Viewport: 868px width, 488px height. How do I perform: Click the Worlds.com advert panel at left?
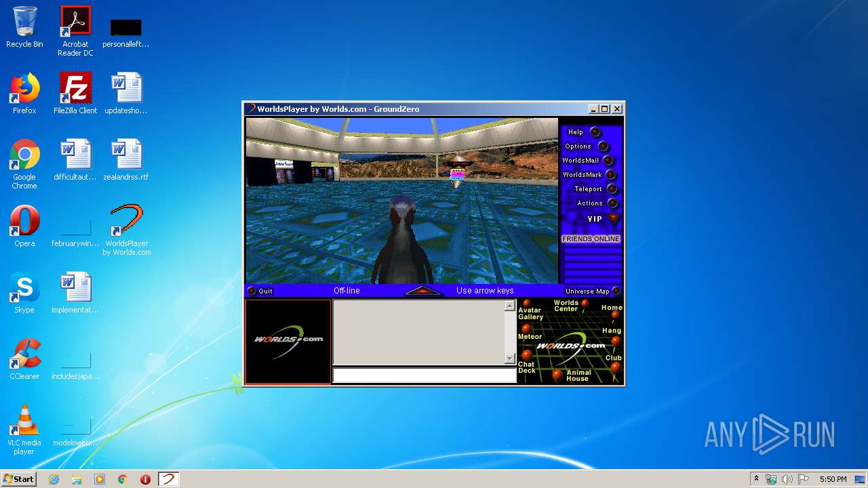[288, 342]
